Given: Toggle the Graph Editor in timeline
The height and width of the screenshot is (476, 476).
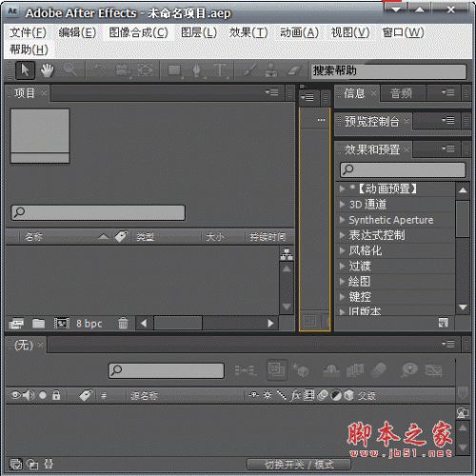Looking at the screenshot, I should coord(433,370).
